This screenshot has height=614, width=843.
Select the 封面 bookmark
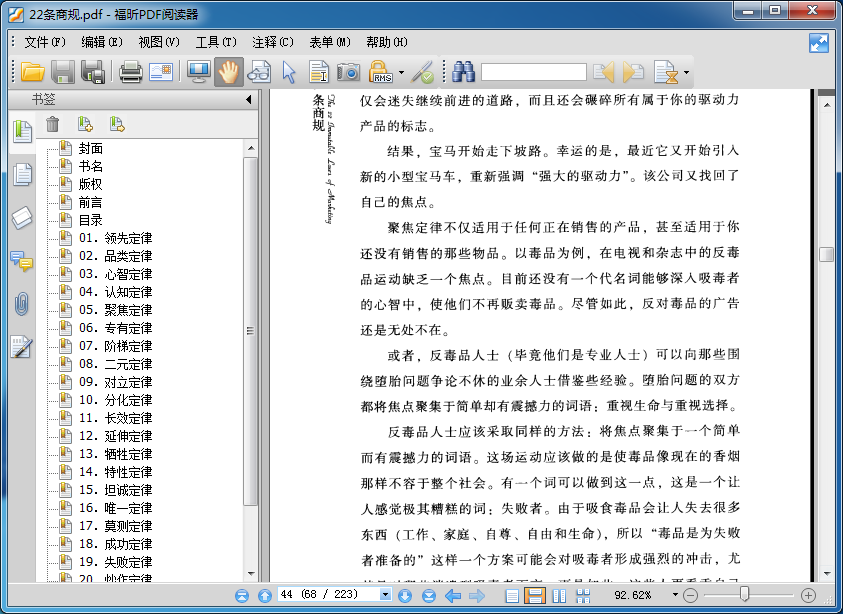pos(90,148)
